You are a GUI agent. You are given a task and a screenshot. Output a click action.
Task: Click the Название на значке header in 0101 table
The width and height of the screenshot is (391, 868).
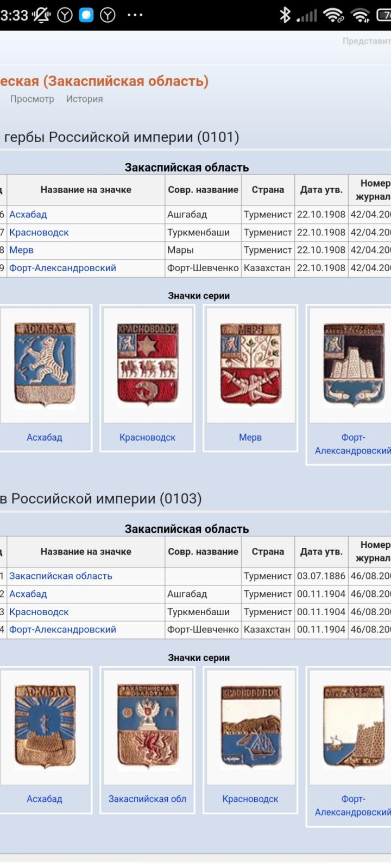click(86, 190)
